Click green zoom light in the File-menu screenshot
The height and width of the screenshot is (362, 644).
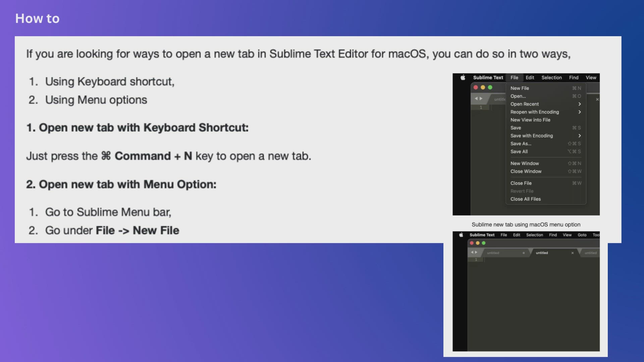490,87
